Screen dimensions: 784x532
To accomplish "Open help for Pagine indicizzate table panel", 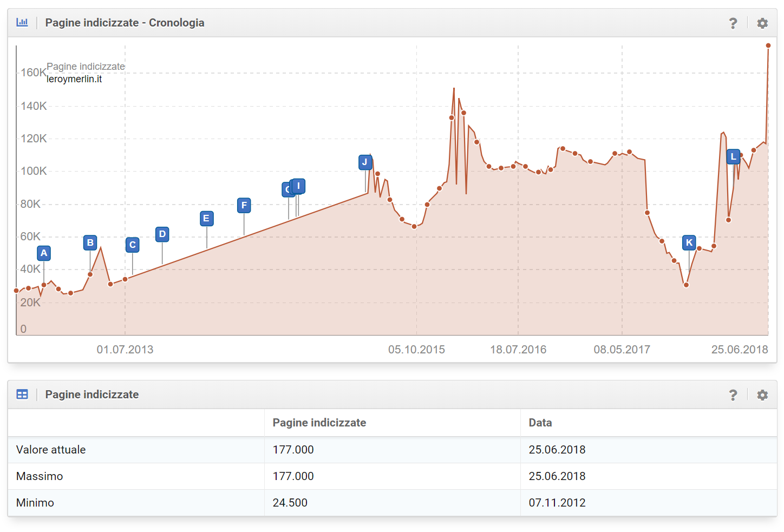I will [x=733, y=395].
